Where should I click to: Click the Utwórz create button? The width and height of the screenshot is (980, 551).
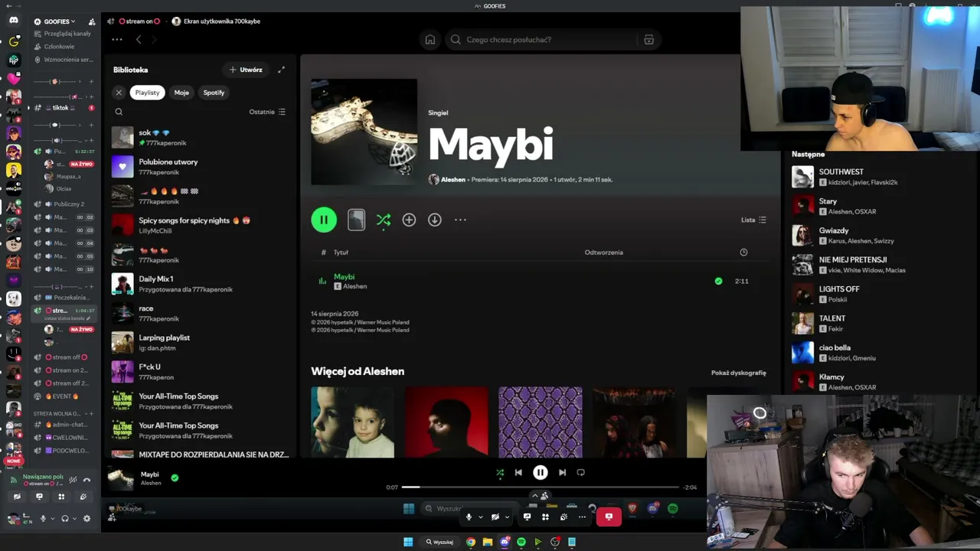(246, 70)
